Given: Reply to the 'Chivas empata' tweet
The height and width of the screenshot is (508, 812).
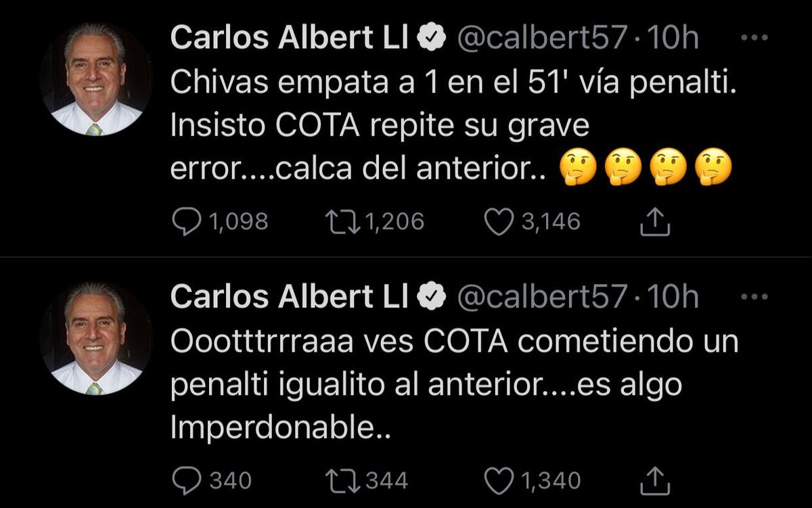Looking at the screenshot, I should (x=185, y=222).
